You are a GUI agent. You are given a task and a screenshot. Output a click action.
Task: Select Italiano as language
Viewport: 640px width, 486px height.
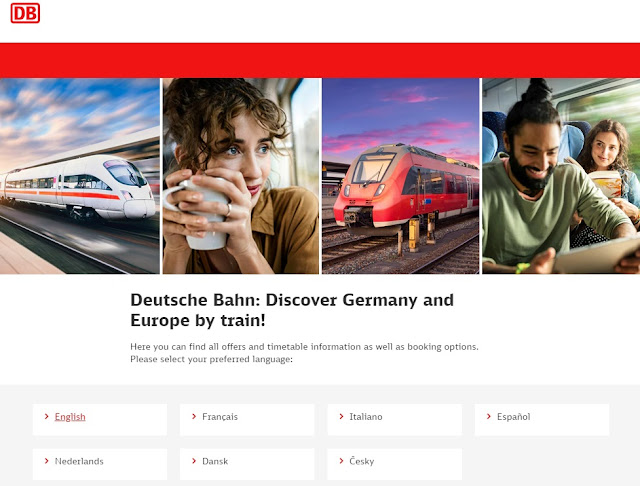(x=366, y=417)
